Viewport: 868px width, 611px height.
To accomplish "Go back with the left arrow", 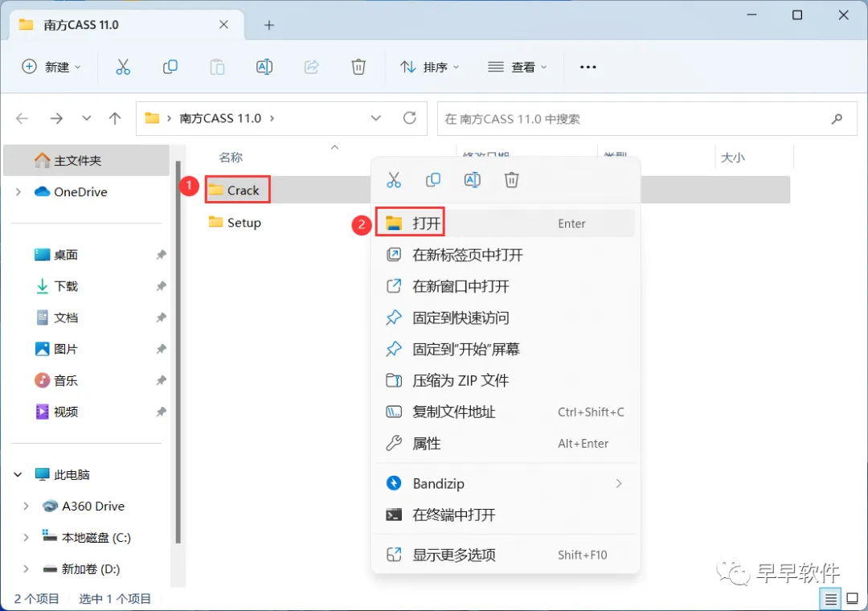I will tap(23, 118).
